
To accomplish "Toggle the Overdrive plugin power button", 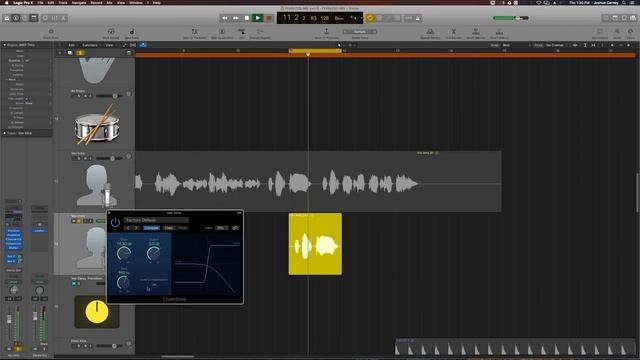I will tap(115, 222).
